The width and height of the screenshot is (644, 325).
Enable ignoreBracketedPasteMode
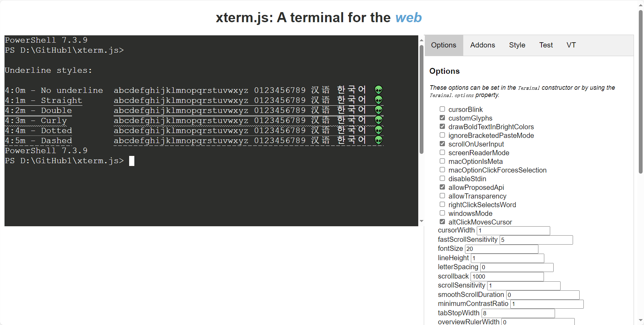click(x=442, y=135)
